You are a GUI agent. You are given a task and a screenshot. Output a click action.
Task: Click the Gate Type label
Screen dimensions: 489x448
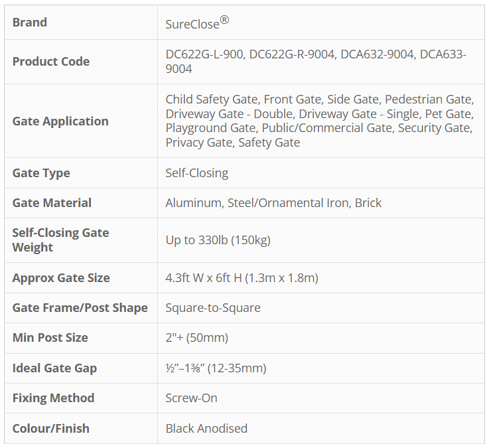41,173
